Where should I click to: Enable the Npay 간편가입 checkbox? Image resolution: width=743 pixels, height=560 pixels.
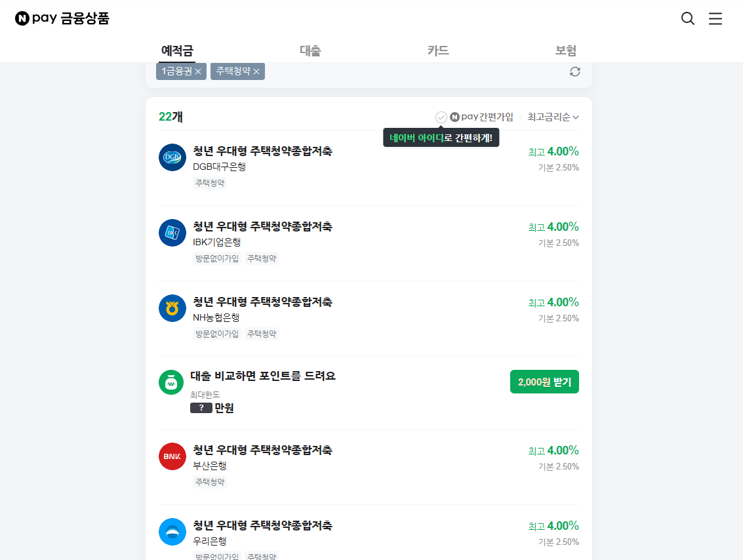pos(441,117)
